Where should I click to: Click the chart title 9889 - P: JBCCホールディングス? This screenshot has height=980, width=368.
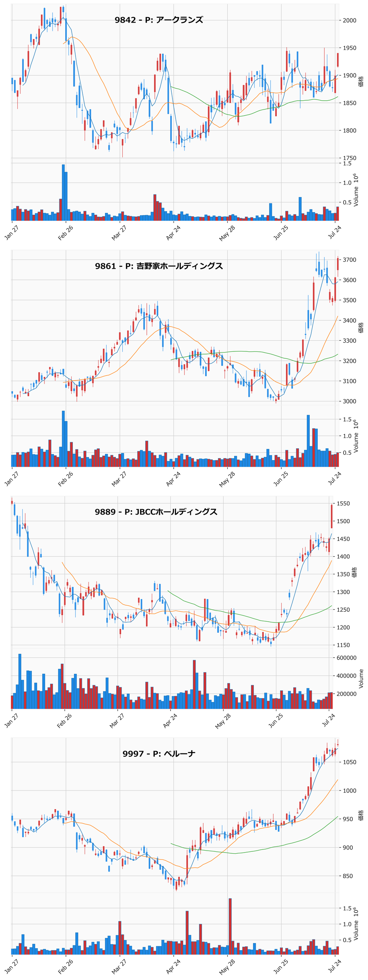156,512
